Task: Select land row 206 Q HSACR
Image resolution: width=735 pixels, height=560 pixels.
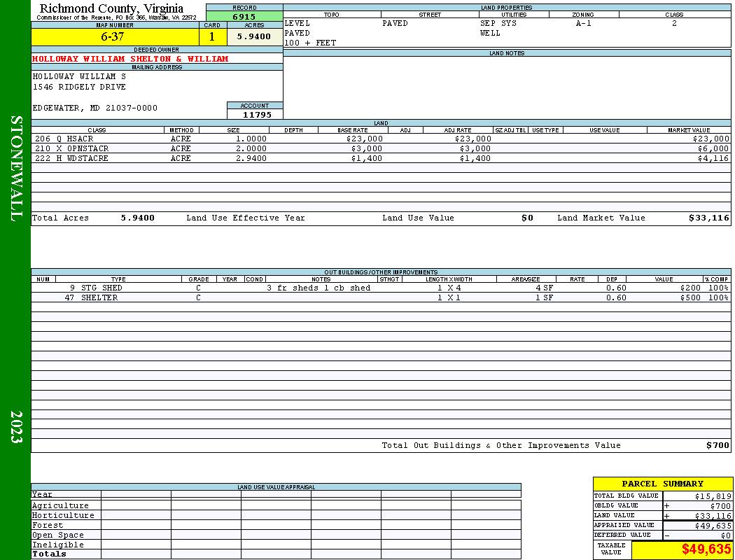Action: pyautogui.click(x=381, y=139)
